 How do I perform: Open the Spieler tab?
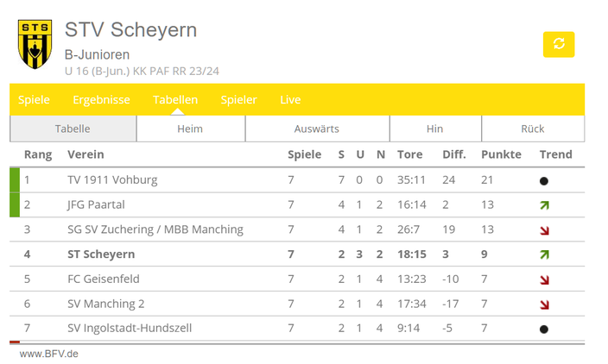238,99
